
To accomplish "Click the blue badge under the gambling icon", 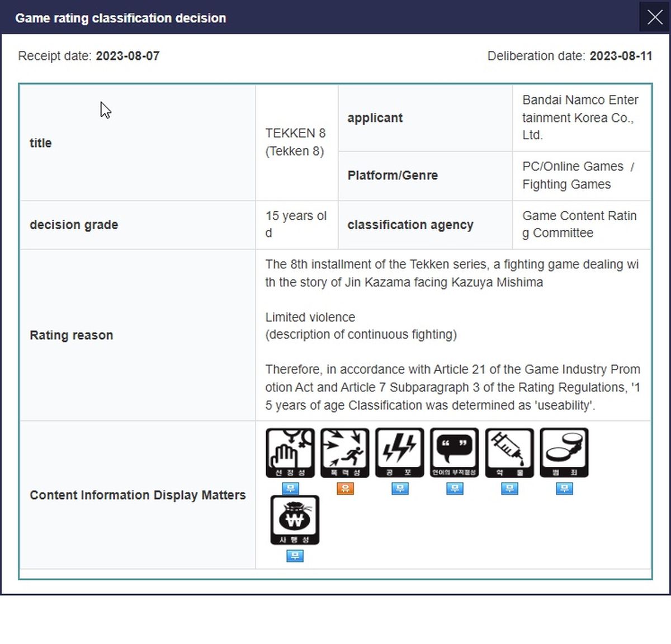I will click(x=295, y=556).
